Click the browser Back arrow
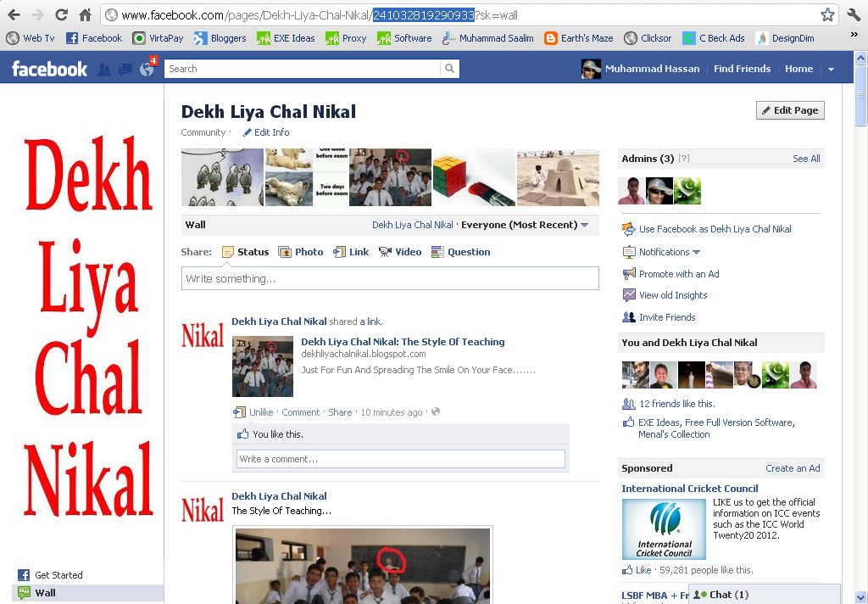Screen dimensions: 868x604 (x=14, y=15)
